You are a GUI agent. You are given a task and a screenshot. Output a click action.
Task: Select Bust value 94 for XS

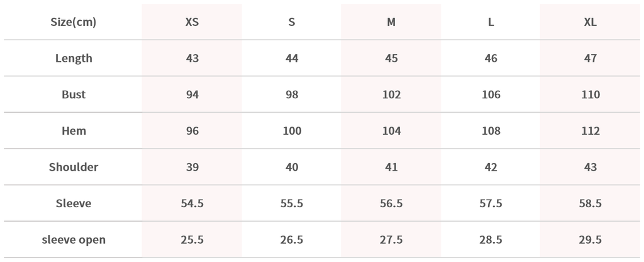click(192, 95)
